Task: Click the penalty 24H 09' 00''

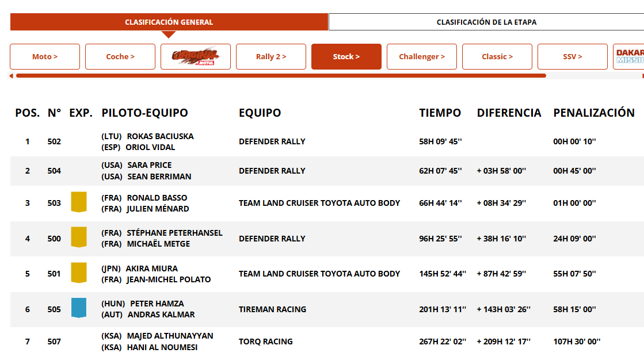Action: (x=574, y=239)
